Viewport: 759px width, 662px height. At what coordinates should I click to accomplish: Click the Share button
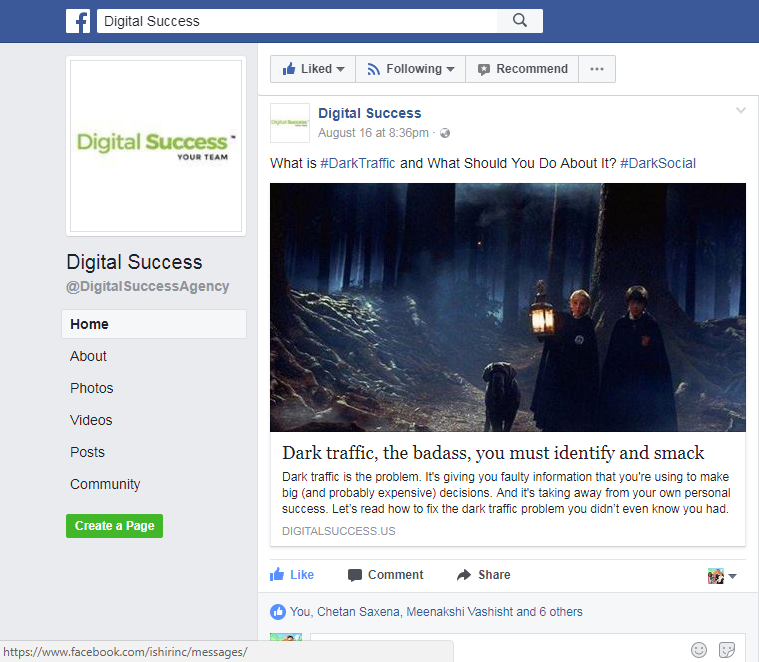point(484,575)
